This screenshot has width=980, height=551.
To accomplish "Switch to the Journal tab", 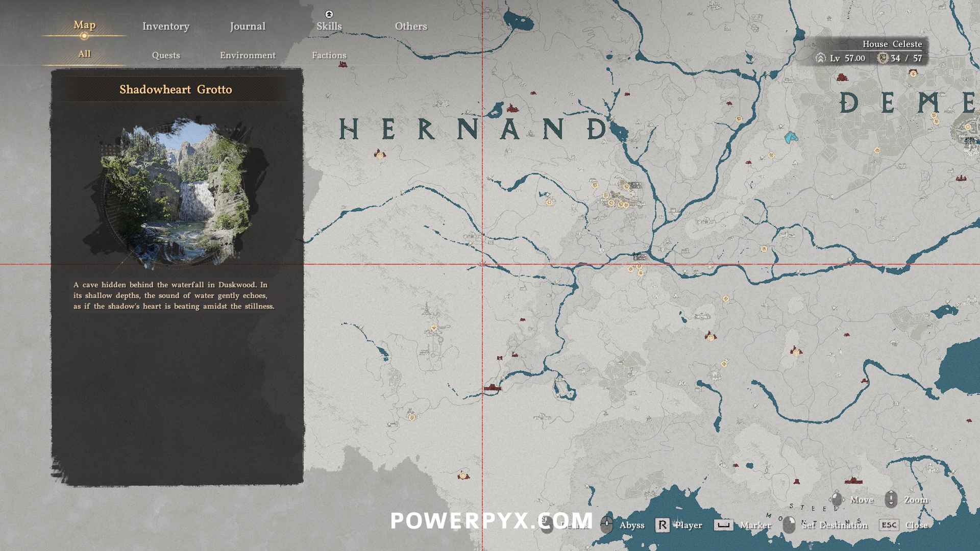I will (247, 26).
